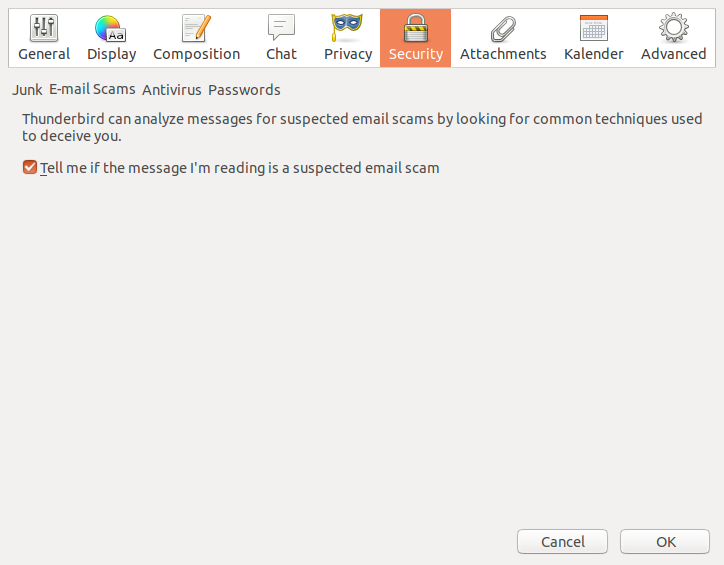Open the Privacy mask pane
Image resolution: width=724 pixels, height=565 pixels.
[x=348, y=38]
